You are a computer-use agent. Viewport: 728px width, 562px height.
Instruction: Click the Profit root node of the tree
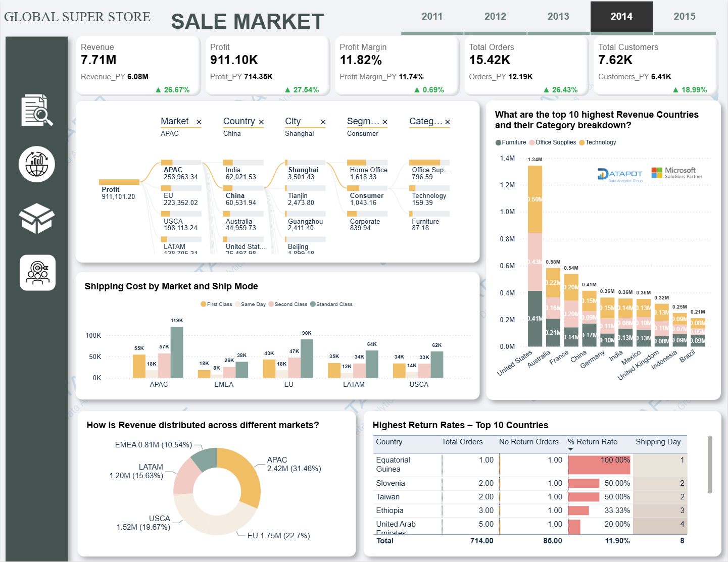point(119,190)
